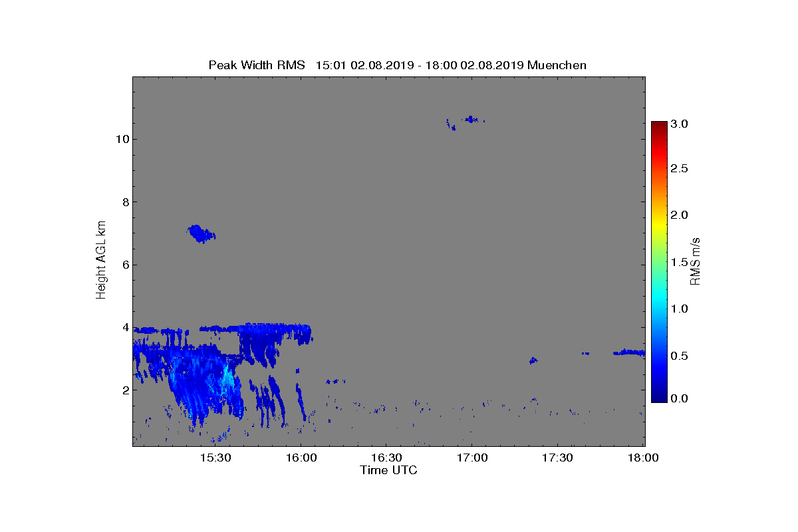
Task: Click the colorbar value 3.0
Action: (679, 124)
